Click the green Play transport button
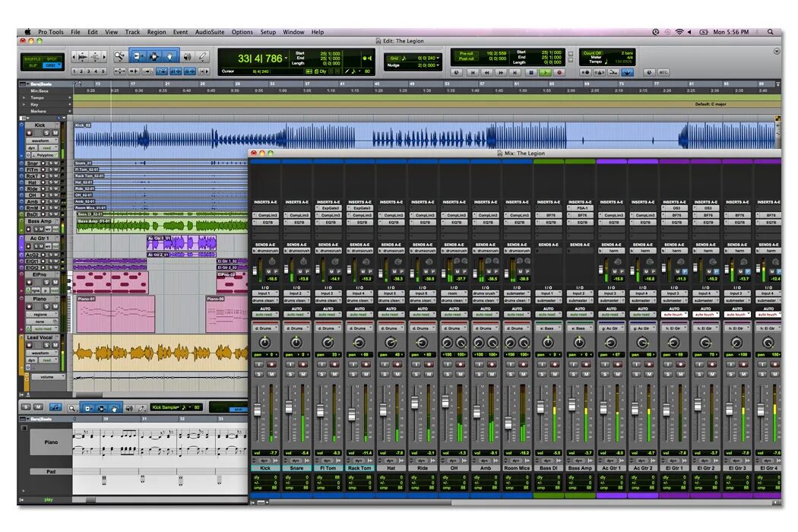This screenshot has width=798, height=532. tap(545, 72)
